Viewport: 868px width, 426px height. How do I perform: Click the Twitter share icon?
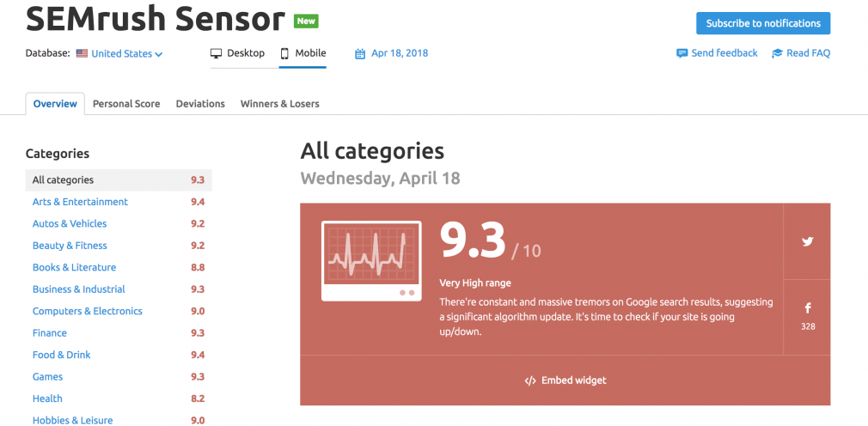pyautogui.click(x=808, y=241)
